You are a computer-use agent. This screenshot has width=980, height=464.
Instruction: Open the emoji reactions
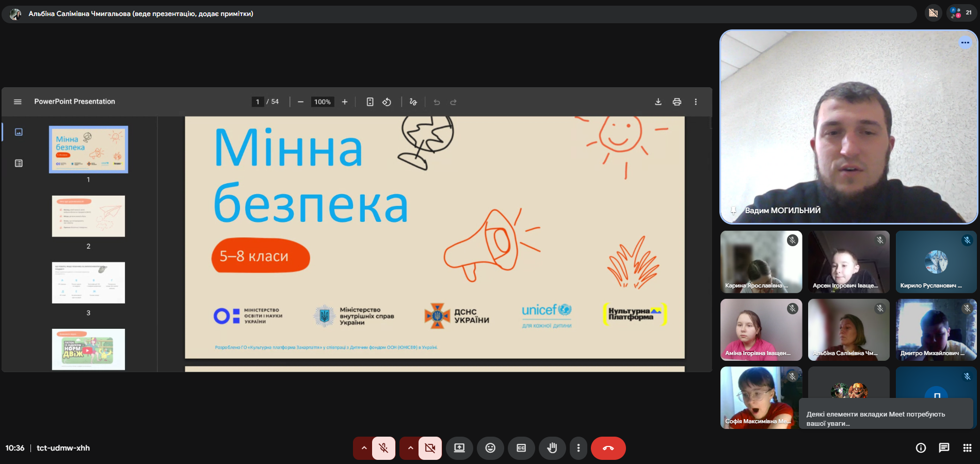tap(490, 448)
